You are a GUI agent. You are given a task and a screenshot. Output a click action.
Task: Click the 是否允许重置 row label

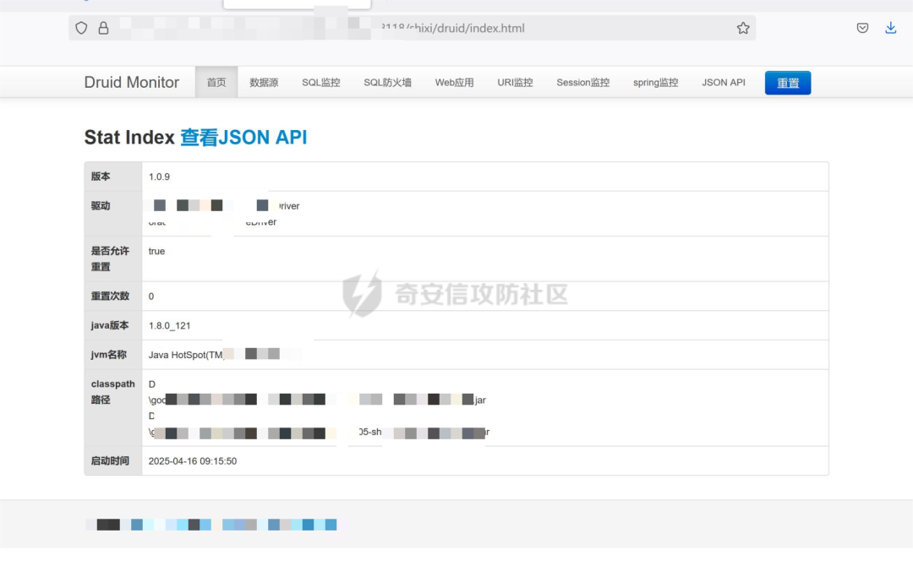[110, 259]
